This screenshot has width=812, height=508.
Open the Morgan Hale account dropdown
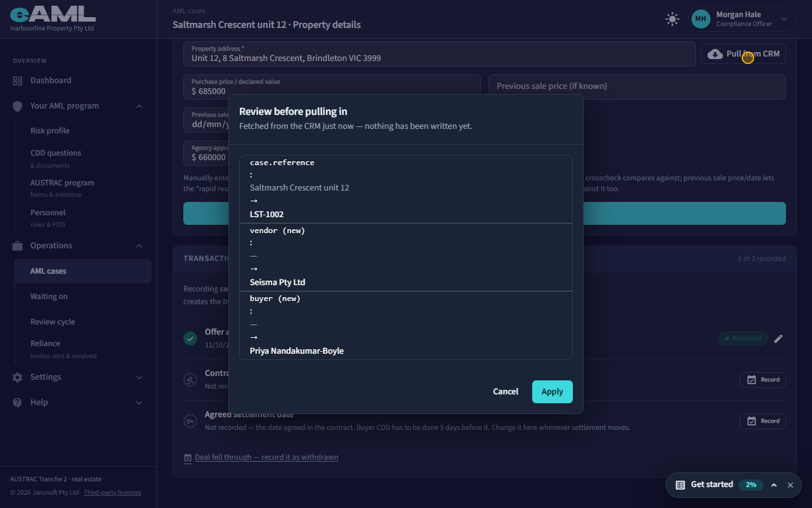tap(743, 19)
